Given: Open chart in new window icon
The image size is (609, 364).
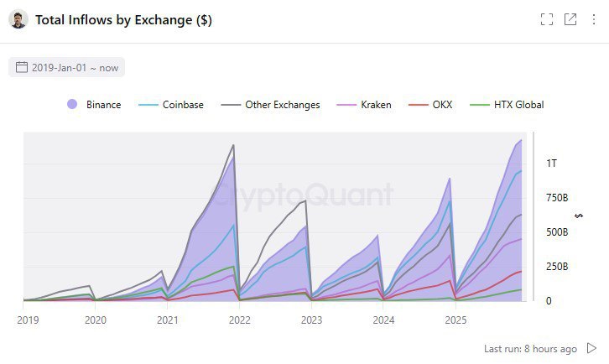Looking at the screenshot, I should [x=570, y=19].
